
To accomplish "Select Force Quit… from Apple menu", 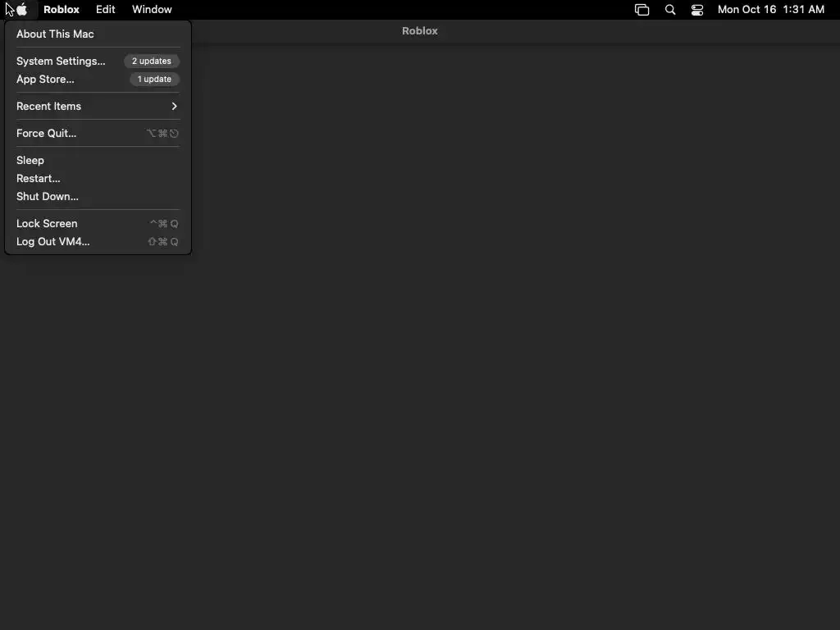I will coord(98,134).
